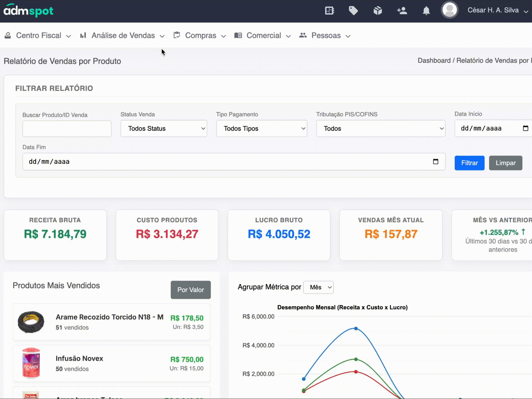Open the Data Início calendar picker icon
This screenshot has height=399, width=532.
coord(525,128)
